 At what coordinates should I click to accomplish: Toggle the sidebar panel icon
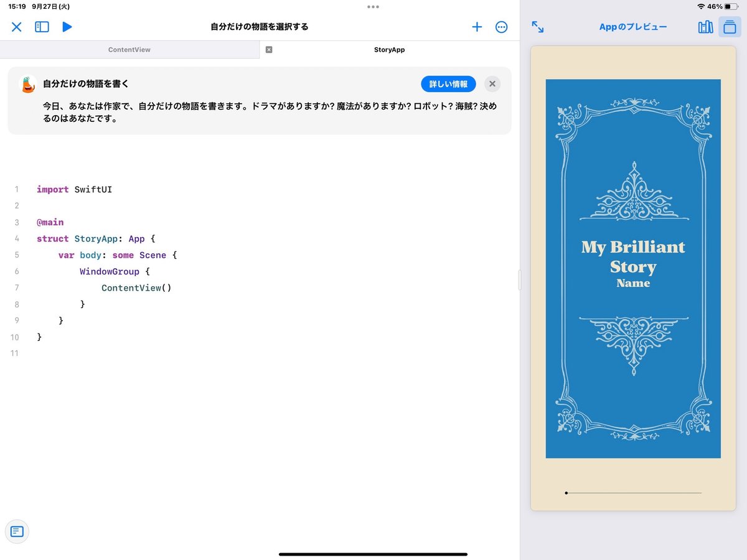coord(42,27)
